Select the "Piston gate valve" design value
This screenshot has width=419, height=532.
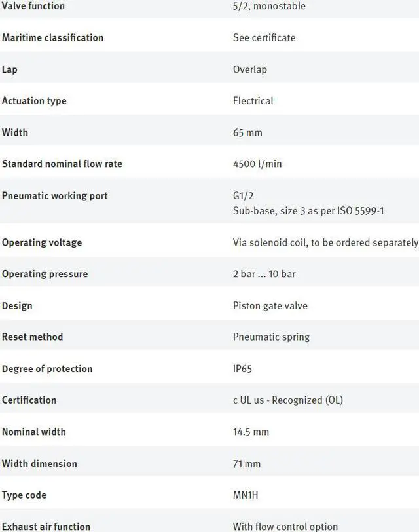pos(270,306)
